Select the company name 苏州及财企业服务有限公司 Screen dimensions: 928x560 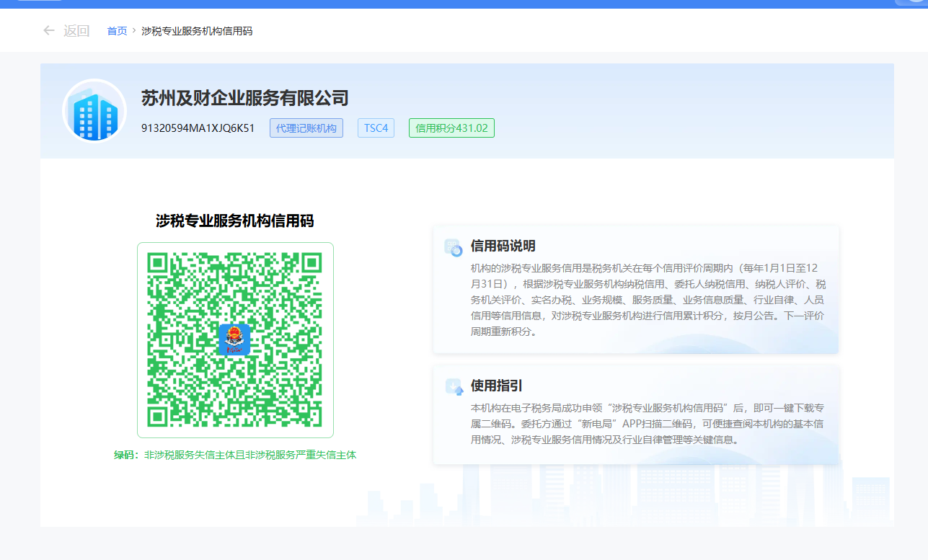(x=245, y=98)
